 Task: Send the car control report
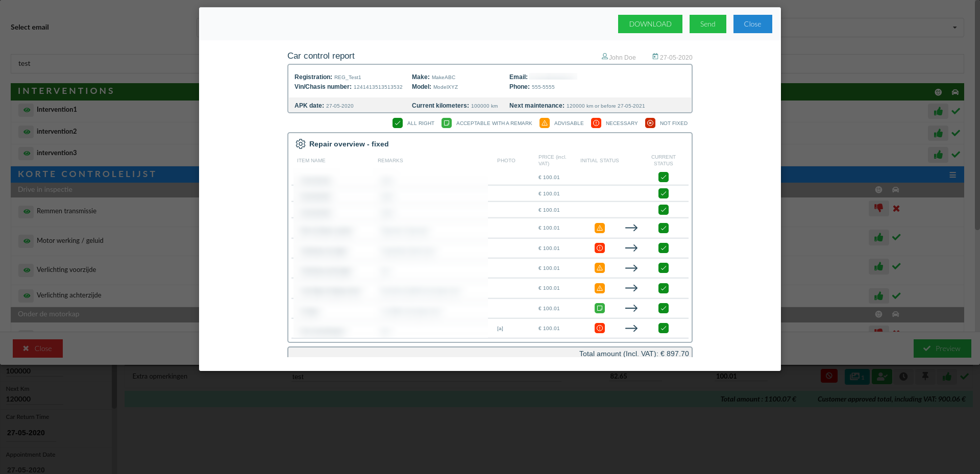click(x=707, y=24)
